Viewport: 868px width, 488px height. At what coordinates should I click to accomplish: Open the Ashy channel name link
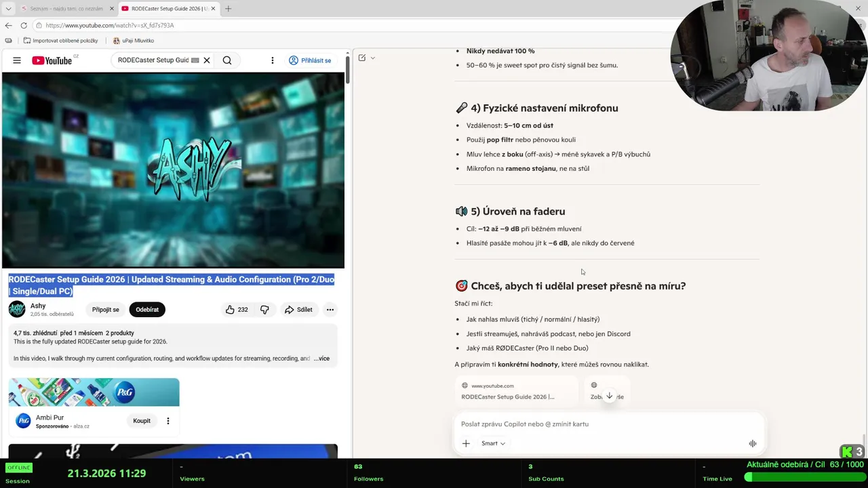click(x=38, y=306)
